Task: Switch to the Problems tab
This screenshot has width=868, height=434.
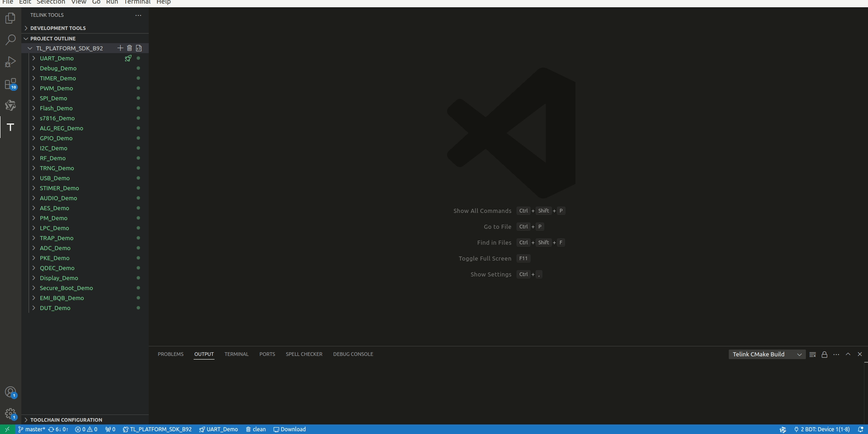Action: pos(171,355)
